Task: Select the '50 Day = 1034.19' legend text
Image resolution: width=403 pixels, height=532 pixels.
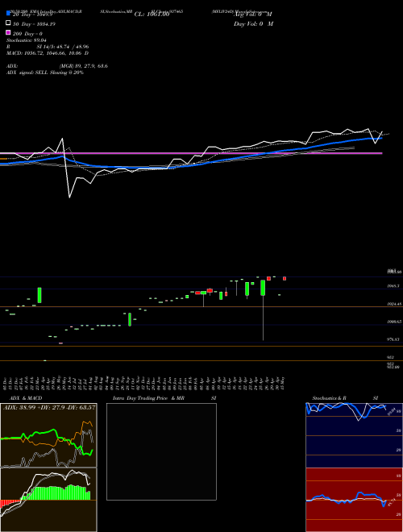Action: [34, 24]
